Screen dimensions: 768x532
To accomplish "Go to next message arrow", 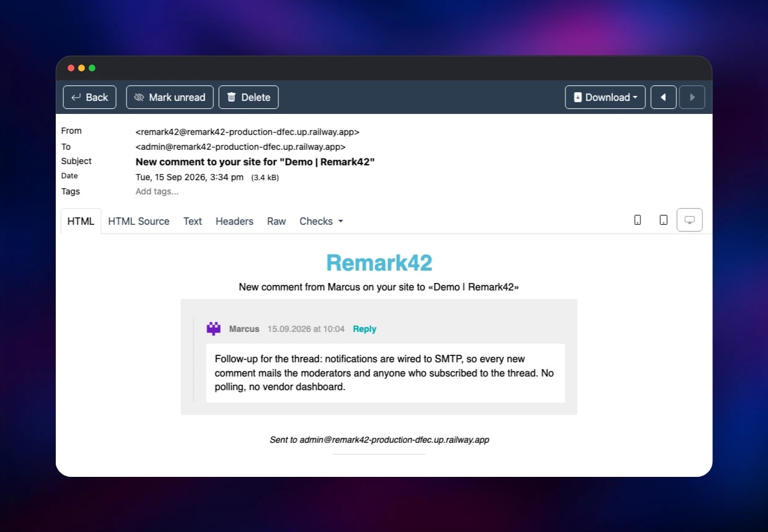I will point(692,97).
